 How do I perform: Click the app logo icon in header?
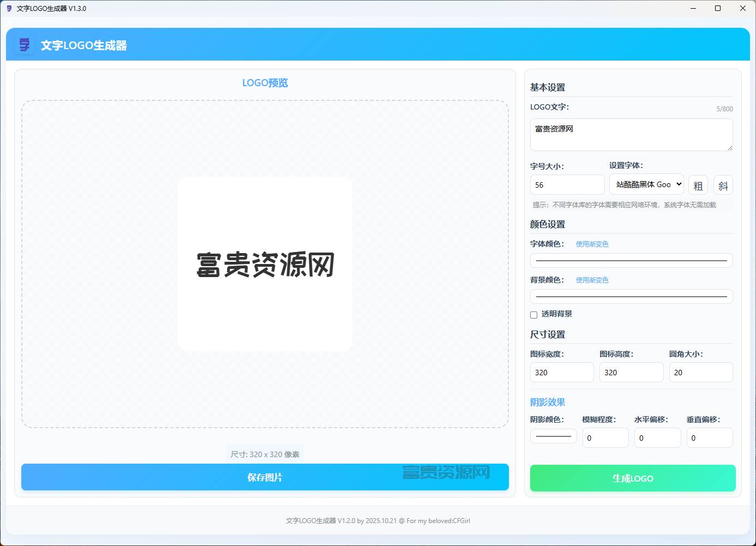click(x=25, y=45)
